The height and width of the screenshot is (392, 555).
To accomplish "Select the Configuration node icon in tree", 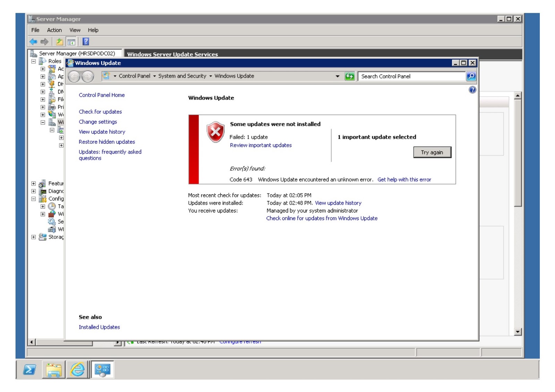I will 43,199.
